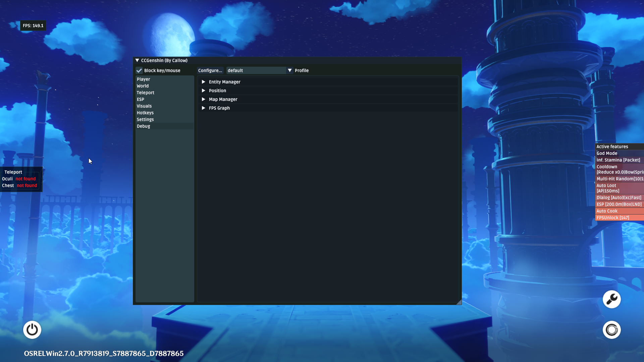Click God Mode in active features
644x362 pixels.
coord(620,153)
